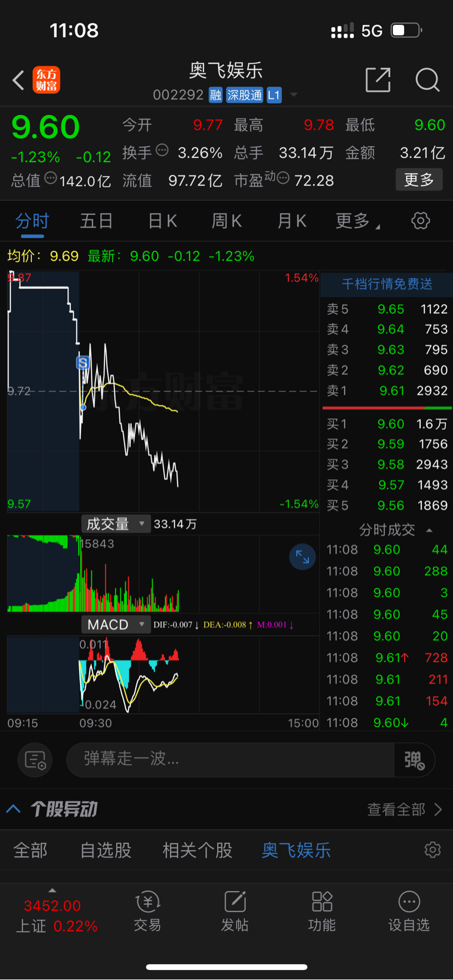Tap the info icon next to 换手
453x980 pixels.
point(162,150)
